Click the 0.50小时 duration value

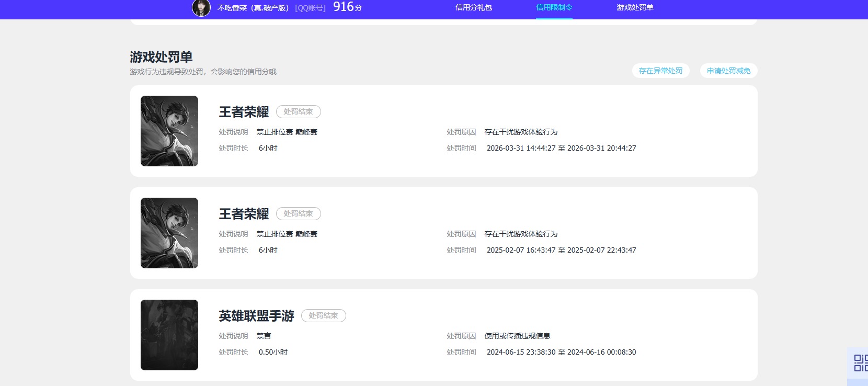tap(273, 352)
